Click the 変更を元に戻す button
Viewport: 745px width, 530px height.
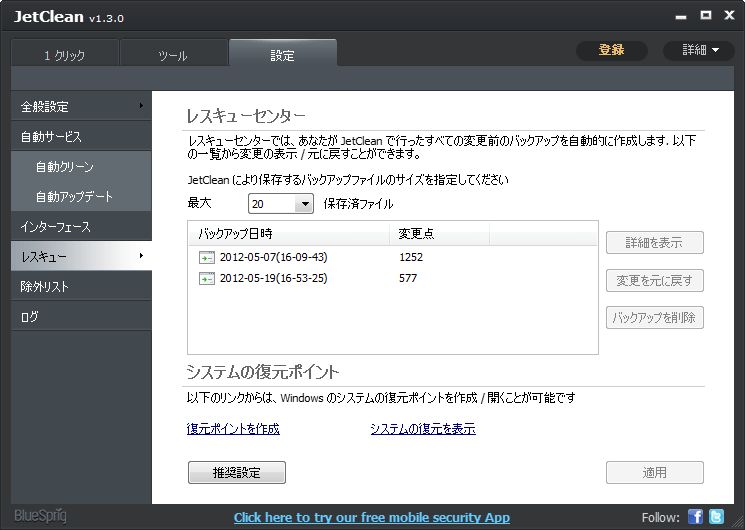click(655, 280)
